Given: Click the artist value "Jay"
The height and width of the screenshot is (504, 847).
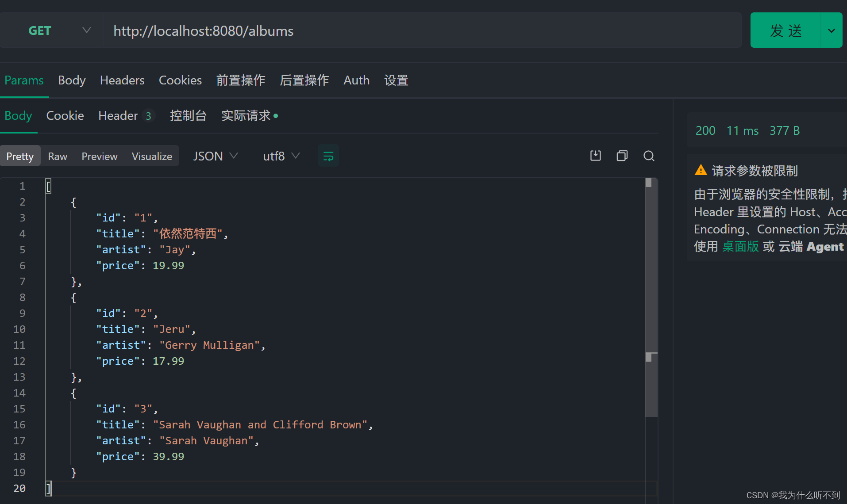Looking at the screenshot, I should click(175, 250).
